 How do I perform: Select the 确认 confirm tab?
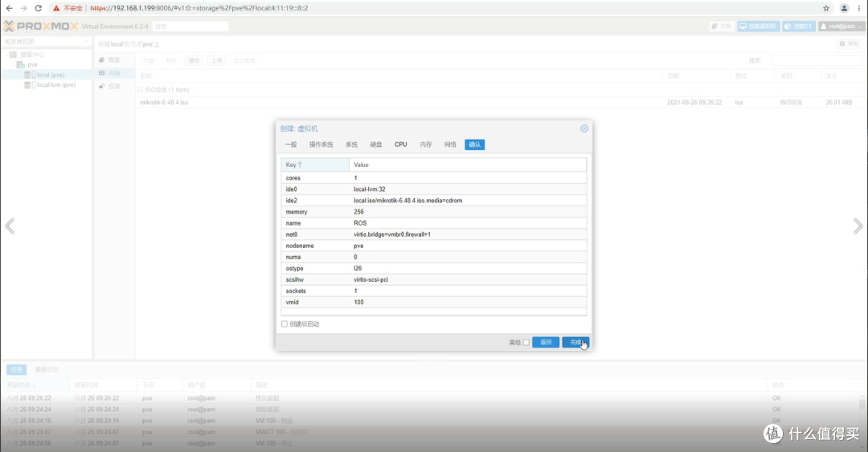474,145
